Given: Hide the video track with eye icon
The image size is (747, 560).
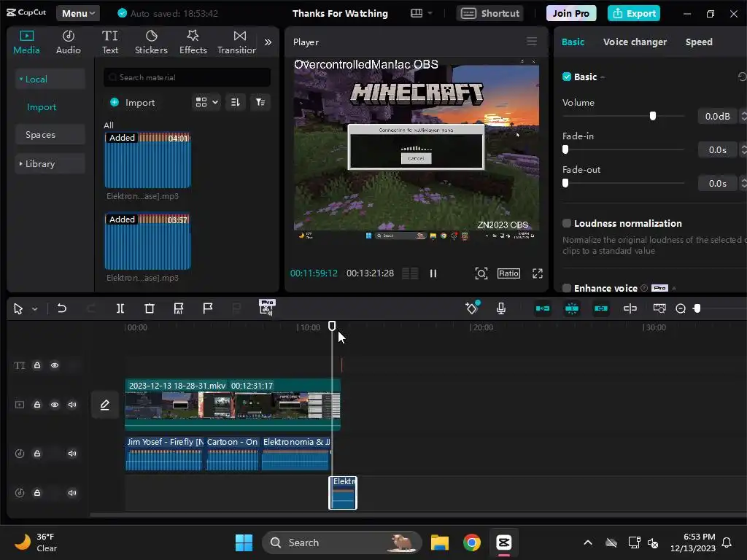Looking at the screenshot, I should pyautogui.click(x=55, y=405).
